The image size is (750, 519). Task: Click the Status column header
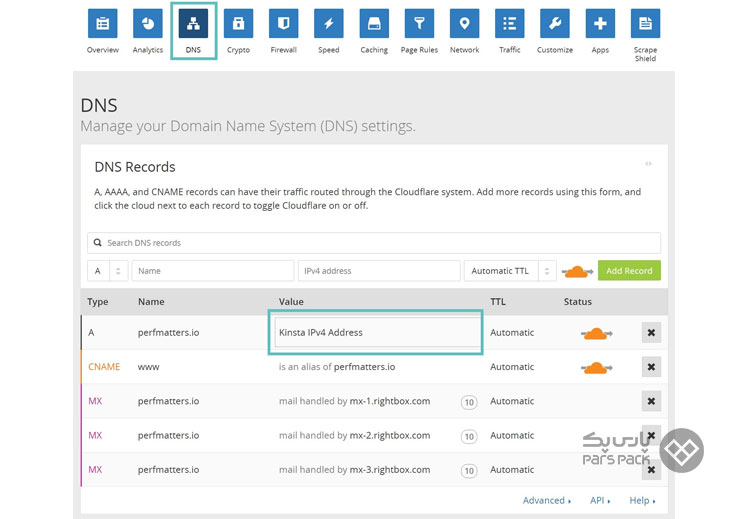[x=577, y=302]
